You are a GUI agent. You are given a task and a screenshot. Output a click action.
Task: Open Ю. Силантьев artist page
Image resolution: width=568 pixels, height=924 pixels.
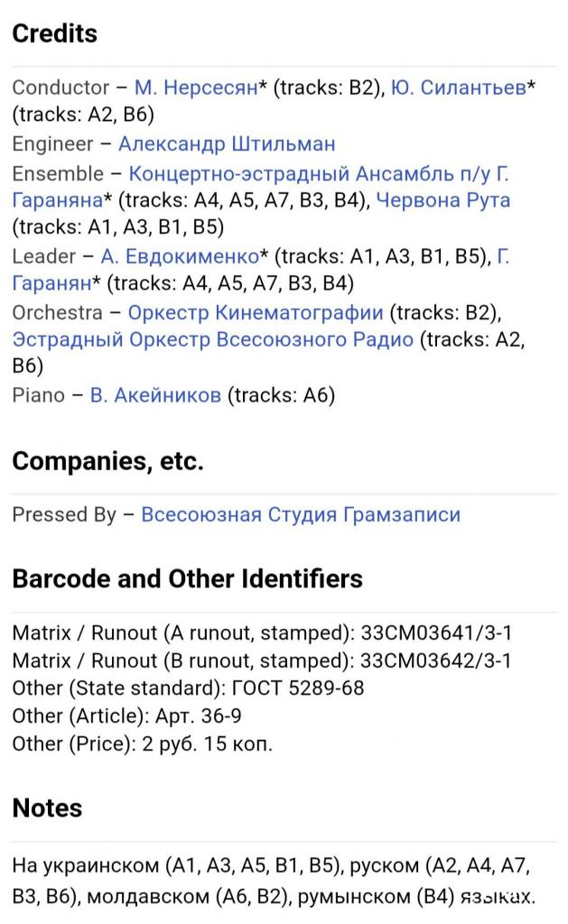(x=458, y=88)
